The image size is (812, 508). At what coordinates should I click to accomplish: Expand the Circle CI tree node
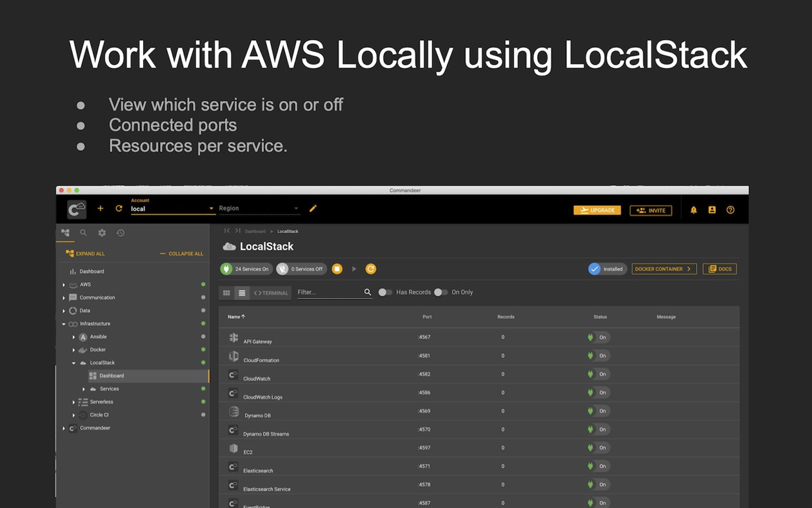tap(74, 415)
